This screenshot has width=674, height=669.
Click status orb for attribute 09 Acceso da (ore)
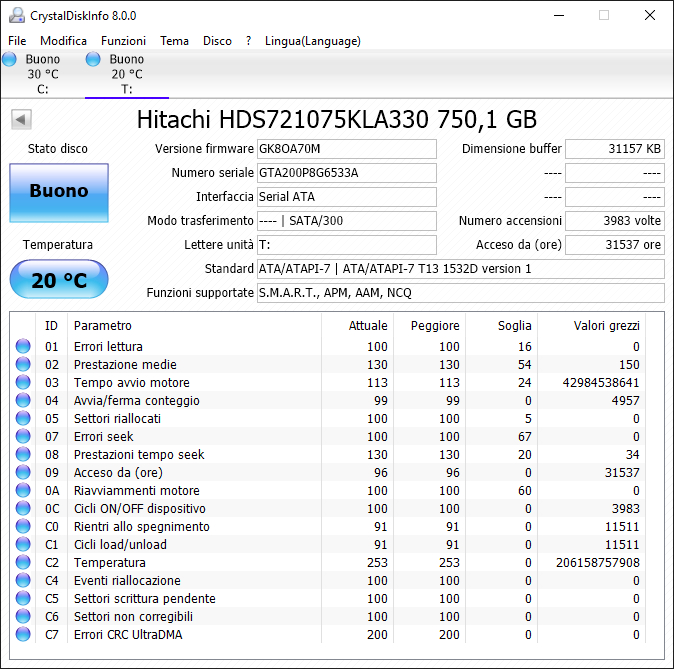click(23, 472)
